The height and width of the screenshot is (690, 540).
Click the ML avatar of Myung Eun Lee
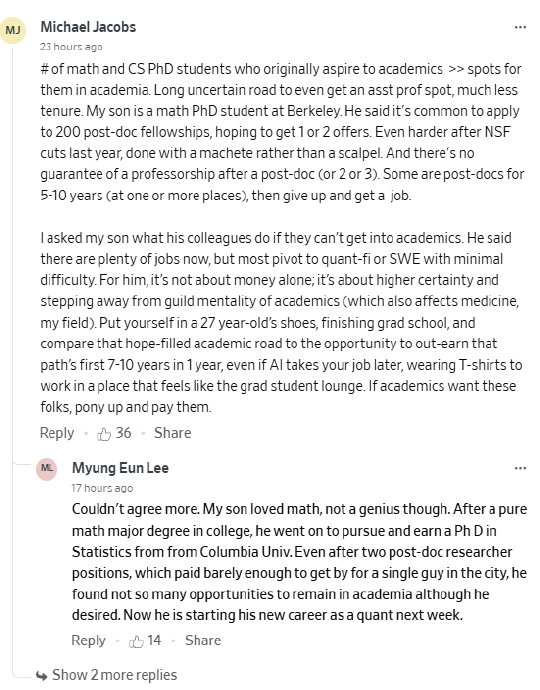click(47, 469)
